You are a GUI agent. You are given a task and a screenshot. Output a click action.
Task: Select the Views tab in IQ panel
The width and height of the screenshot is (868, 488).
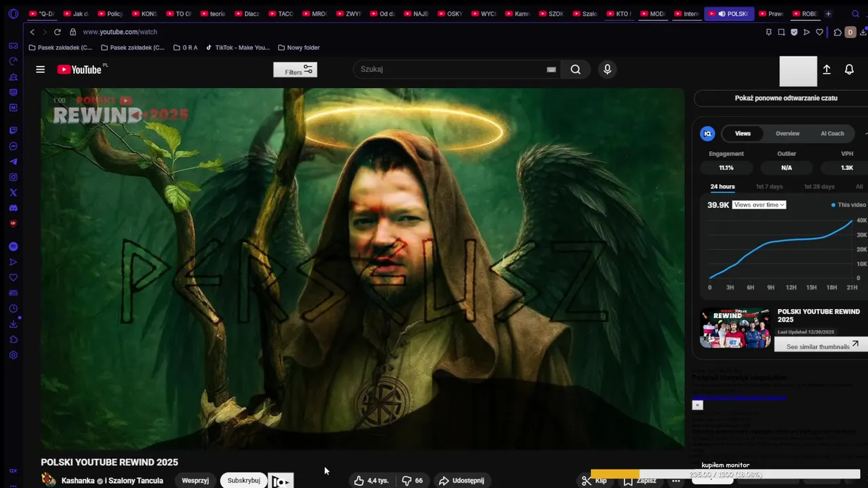(x=743, y=134)
